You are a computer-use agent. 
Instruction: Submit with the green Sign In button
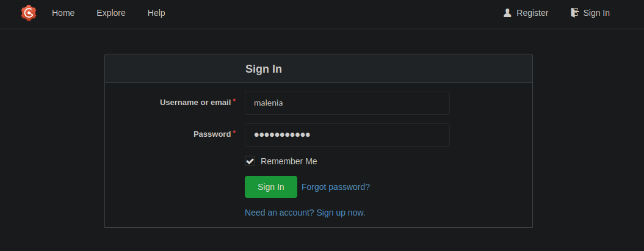pyautogui.click(x=270, y=187)
